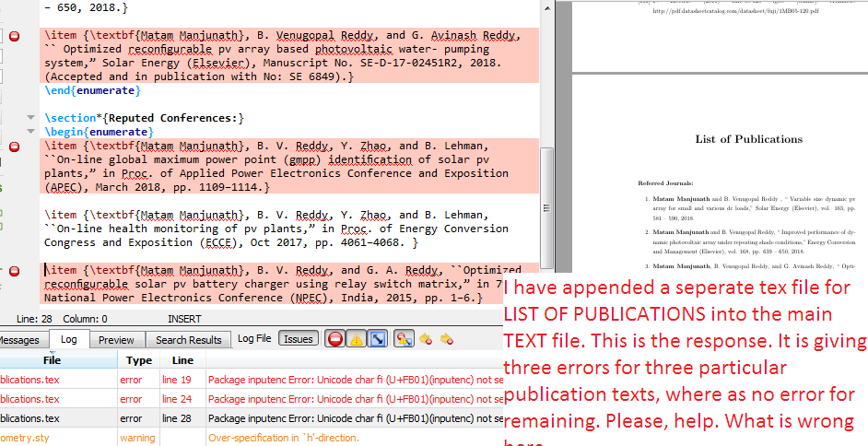The width and height of the screenshot is (868, 446).
Task: Select the Over-specification warning row
Action: [x=252, y=438]
